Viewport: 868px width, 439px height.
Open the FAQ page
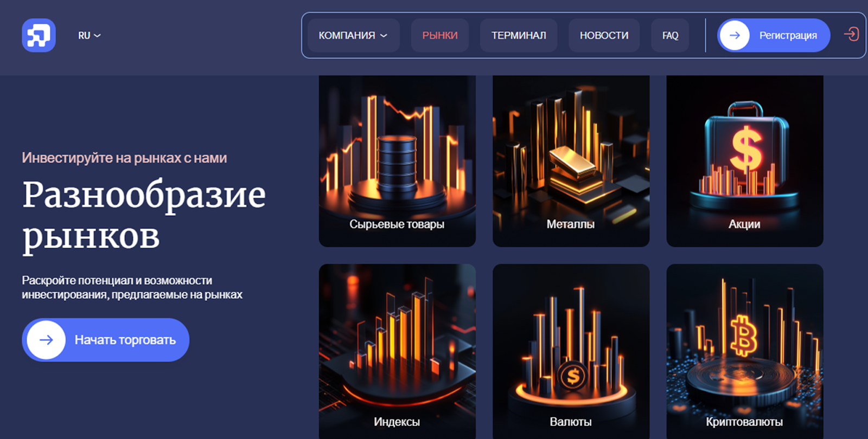[670, 35]
